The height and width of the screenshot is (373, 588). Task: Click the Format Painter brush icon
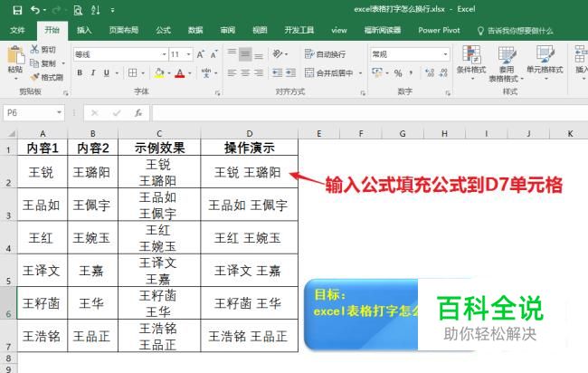(x=35, y=77)
